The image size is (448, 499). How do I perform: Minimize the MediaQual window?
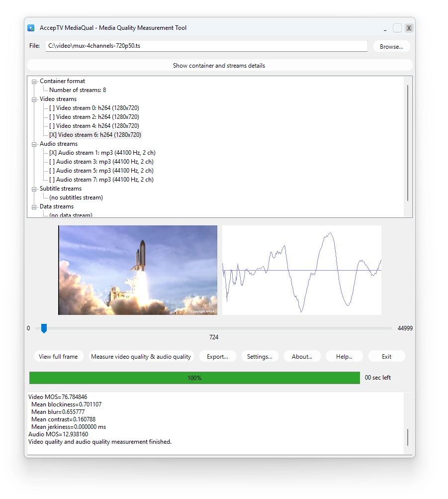point(385,28)
